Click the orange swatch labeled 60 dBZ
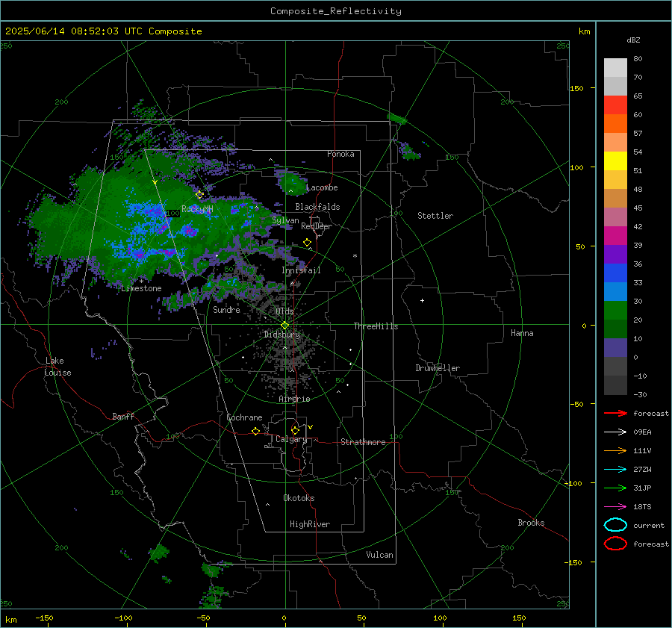672x628 pixels. click(615, 123)
